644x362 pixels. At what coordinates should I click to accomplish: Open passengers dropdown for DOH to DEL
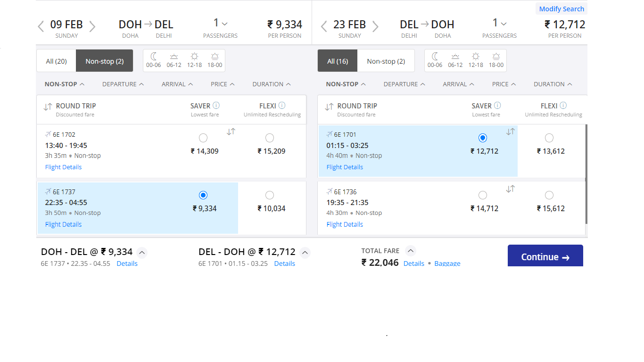221,24
